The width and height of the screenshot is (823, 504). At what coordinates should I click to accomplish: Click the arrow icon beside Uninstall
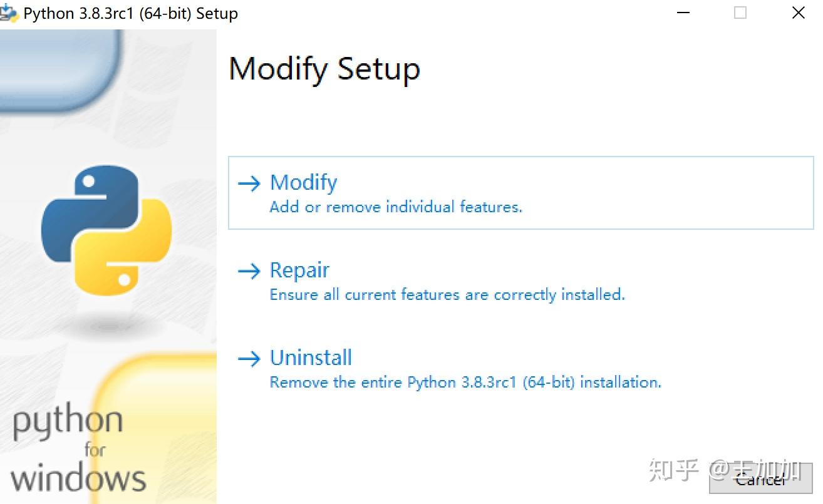point(249,358)
